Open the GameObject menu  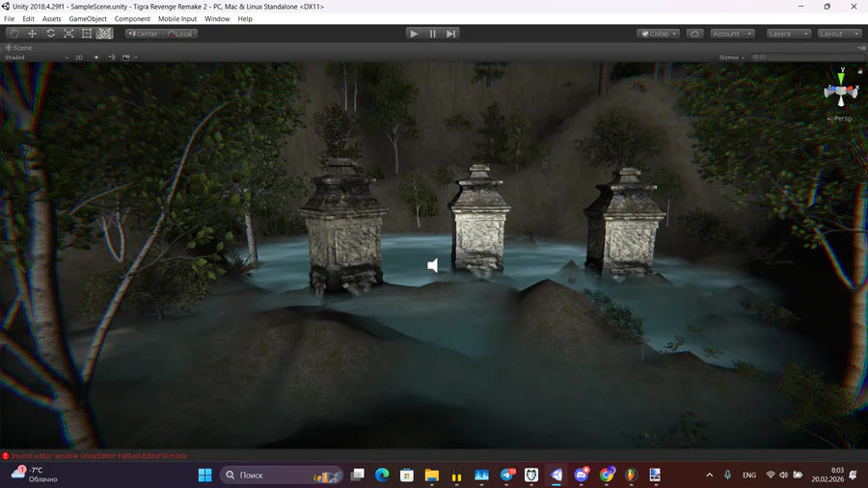click(x=88, y=19)
